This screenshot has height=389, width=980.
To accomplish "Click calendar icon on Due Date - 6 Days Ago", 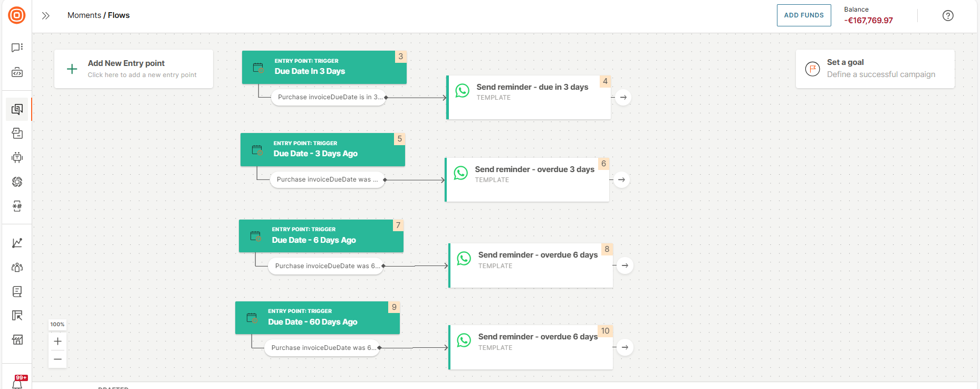I will tap(255, 236).
